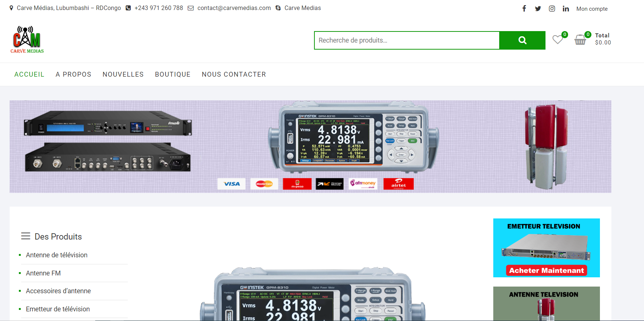Click the GW Instek meter in hero banner

pyautogui.click(x=354, y=138)
